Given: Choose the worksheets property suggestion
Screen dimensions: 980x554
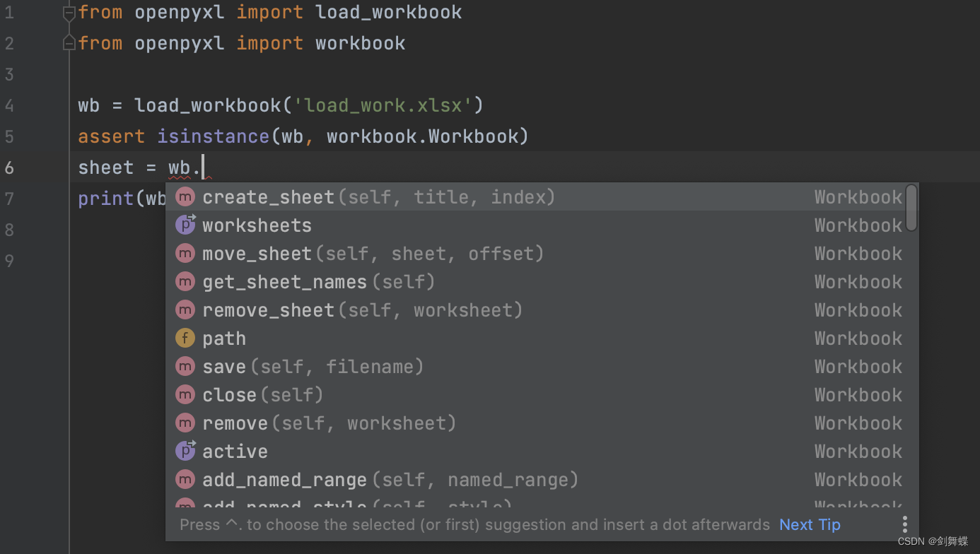Looking at the screenshot, I should tap(535, 225).
